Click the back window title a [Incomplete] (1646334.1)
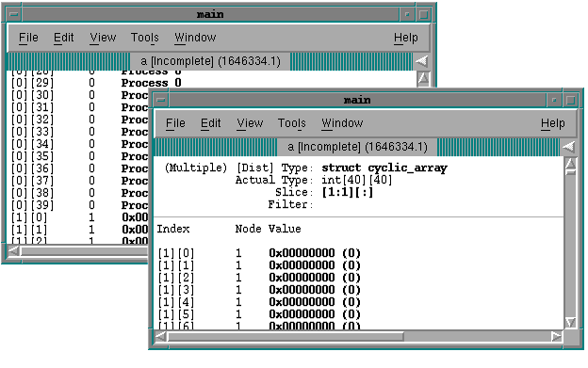The width and height of the screenshot is (588, 368). point(210,60)
